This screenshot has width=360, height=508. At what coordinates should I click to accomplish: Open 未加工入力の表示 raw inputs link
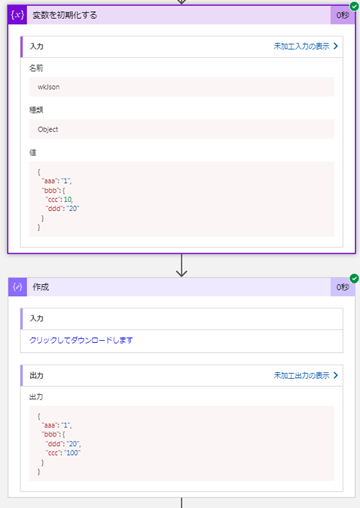click(301, 46)
